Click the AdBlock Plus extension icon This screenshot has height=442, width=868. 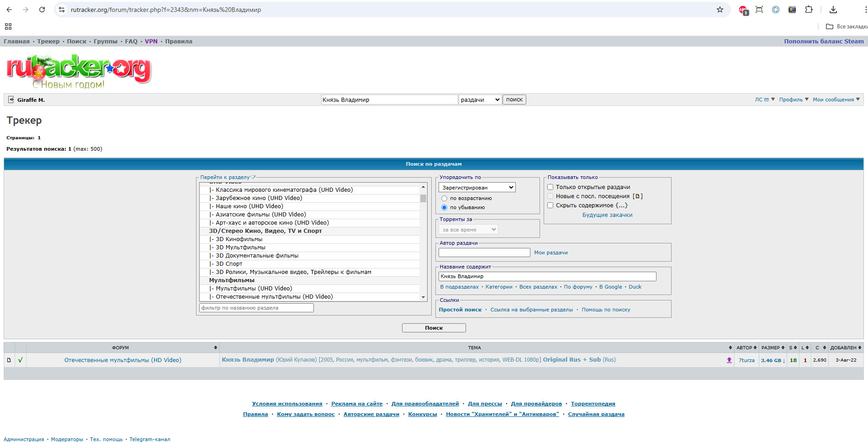coord(743,10)
